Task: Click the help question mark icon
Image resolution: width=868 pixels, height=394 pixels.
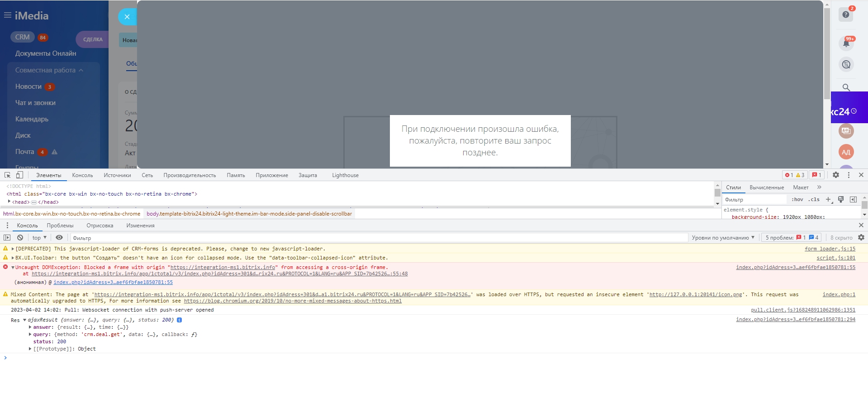Action: click(x=846, y=14)
